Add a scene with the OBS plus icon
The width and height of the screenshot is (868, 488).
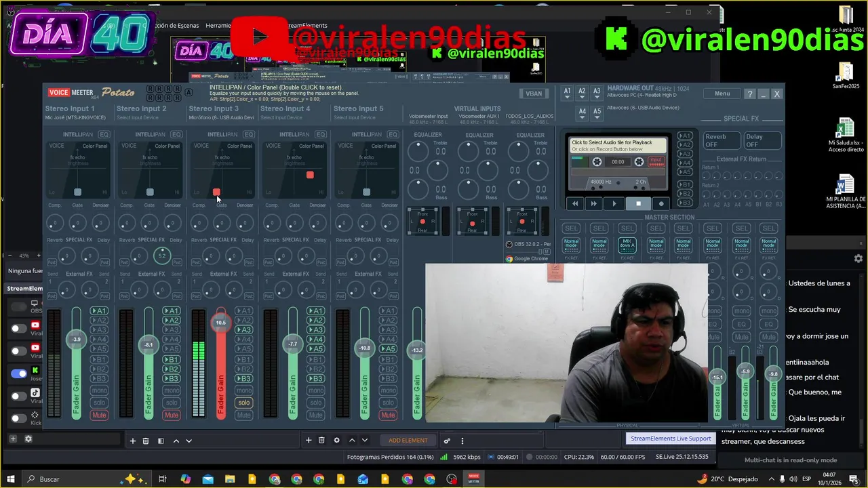click(133, 441)
